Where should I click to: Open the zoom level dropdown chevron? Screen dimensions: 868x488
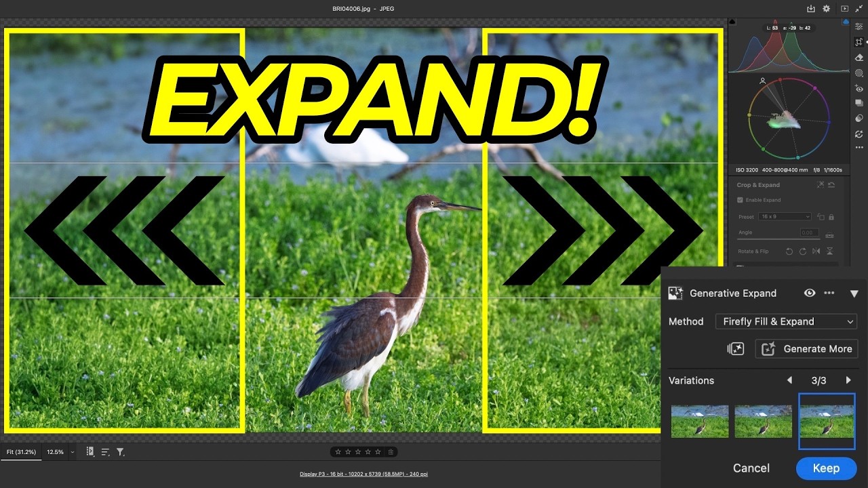tap(73, 452)
